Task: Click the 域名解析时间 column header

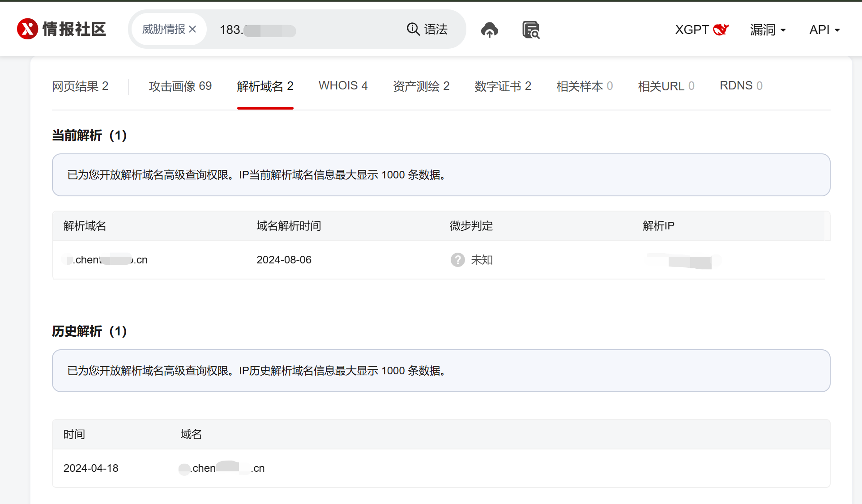Action: 289,226
